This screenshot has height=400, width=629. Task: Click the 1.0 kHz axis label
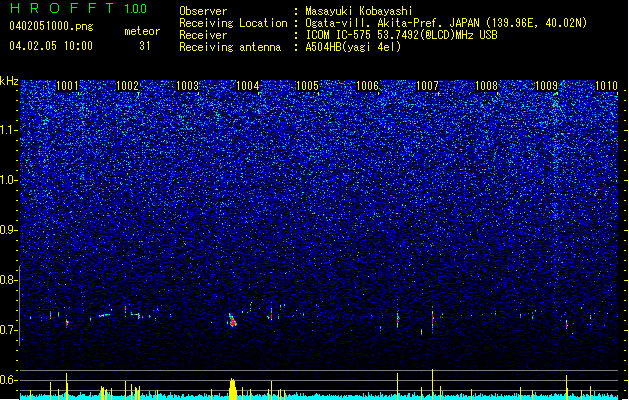coord(9,180)
